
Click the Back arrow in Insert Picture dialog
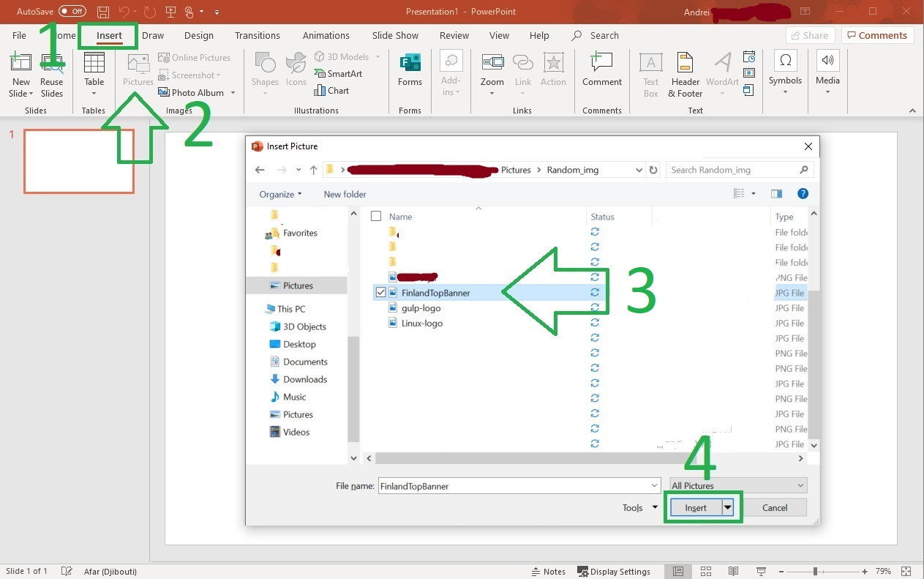coord(260,170)
